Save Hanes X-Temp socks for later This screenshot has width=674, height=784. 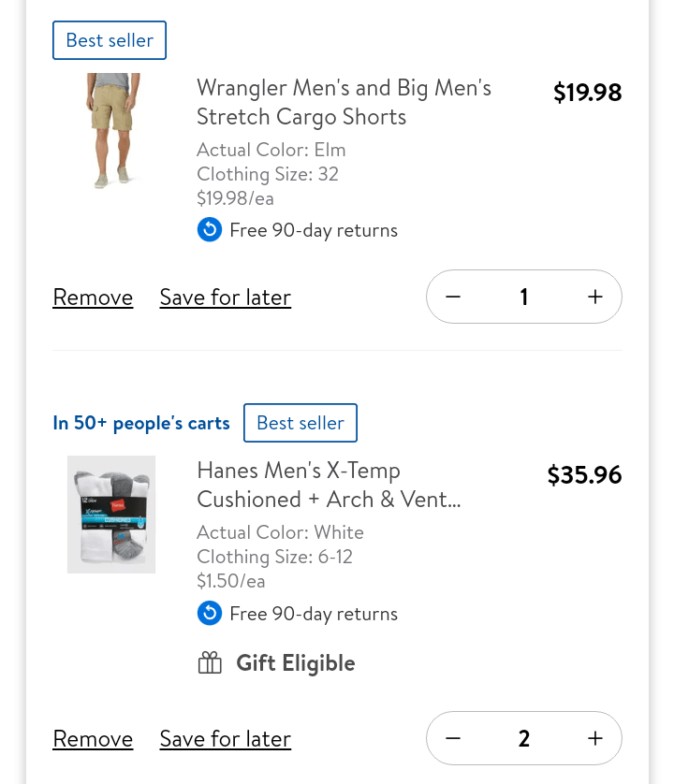[225, 739]
